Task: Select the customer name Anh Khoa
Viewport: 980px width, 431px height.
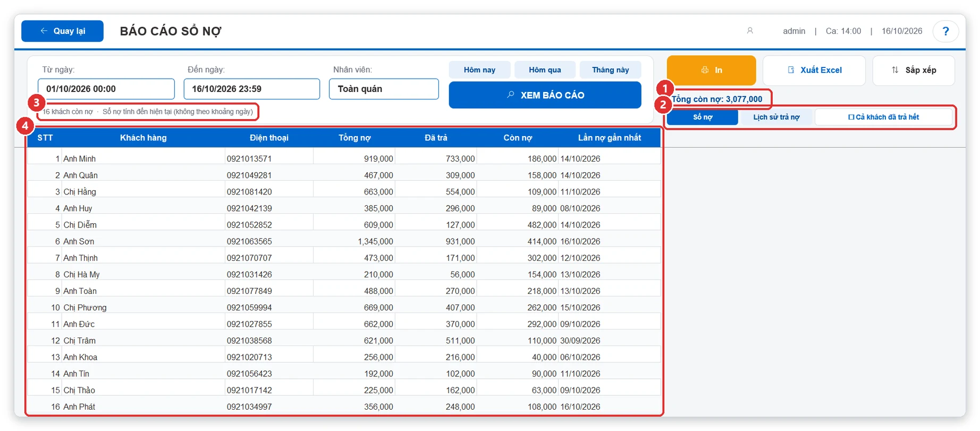Action: tap(80, 357)
